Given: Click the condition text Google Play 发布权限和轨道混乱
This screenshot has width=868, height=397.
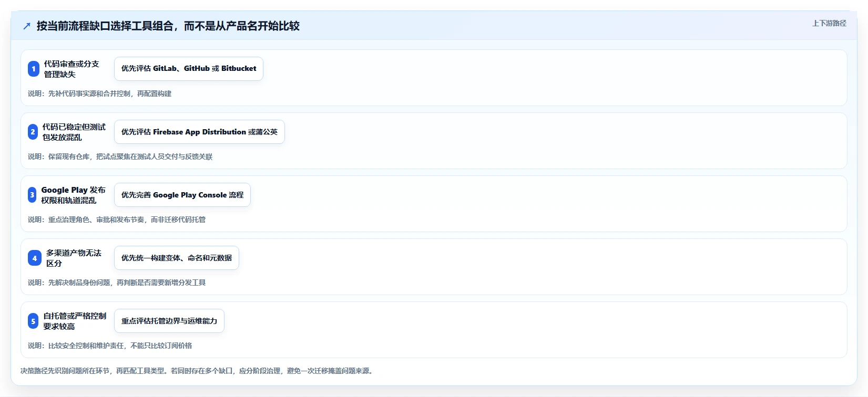Looking at the screenshot, I should 74,195.
